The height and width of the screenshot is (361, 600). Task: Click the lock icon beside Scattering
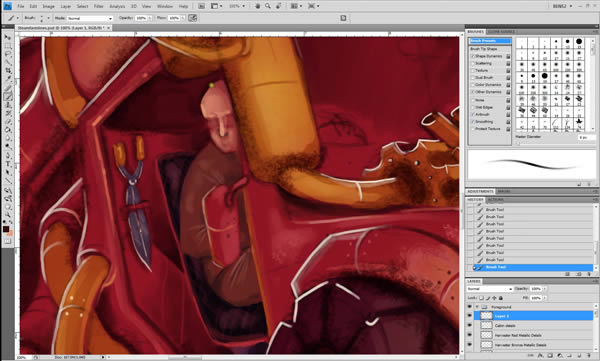pos(508,63)
